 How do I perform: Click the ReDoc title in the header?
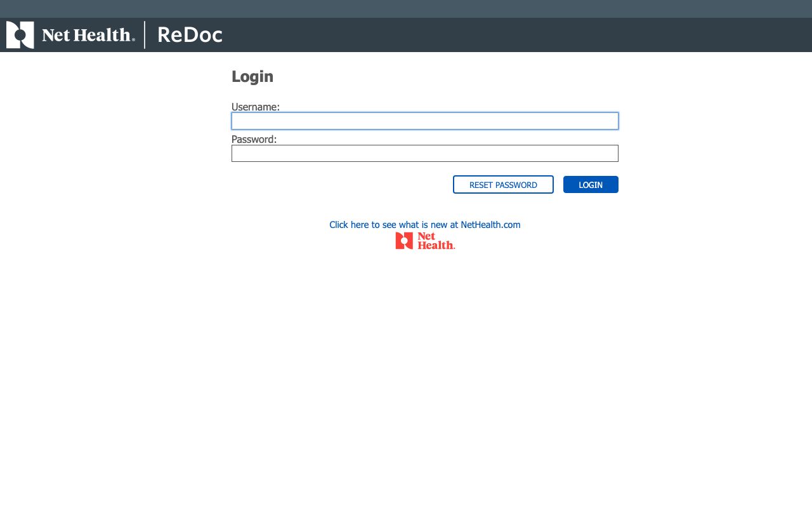click(190, 35)
